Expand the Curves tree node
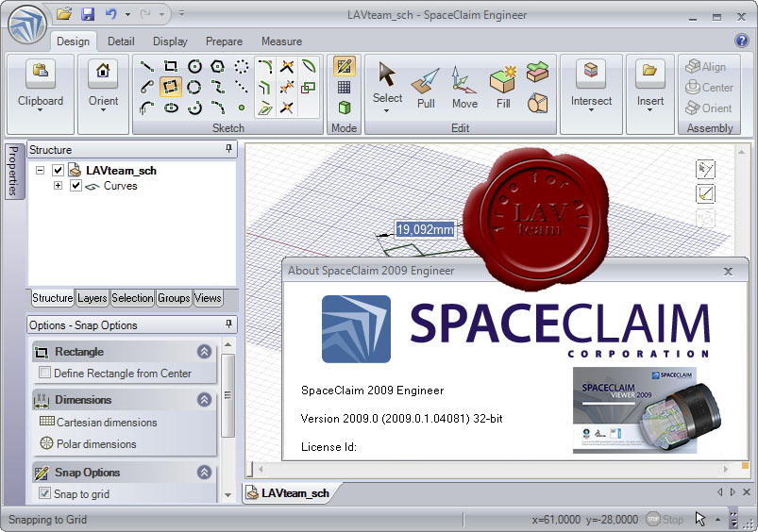This screenshot has height=532, width=758. pos(58,186)
